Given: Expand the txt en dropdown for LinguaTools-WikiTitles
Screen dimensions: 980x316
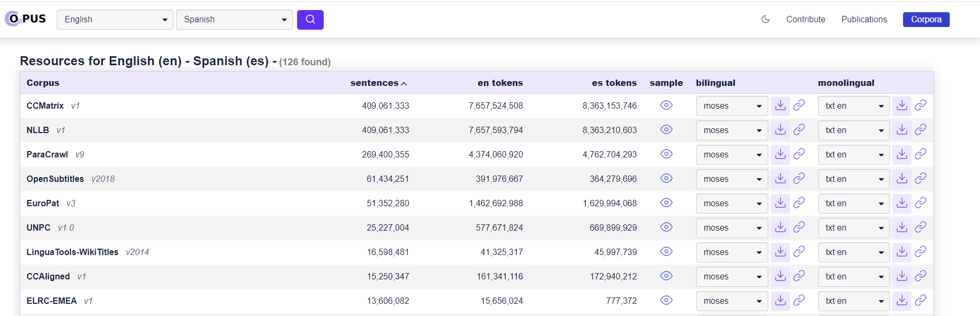Looking at the screenshot, I should click(853, 252).
